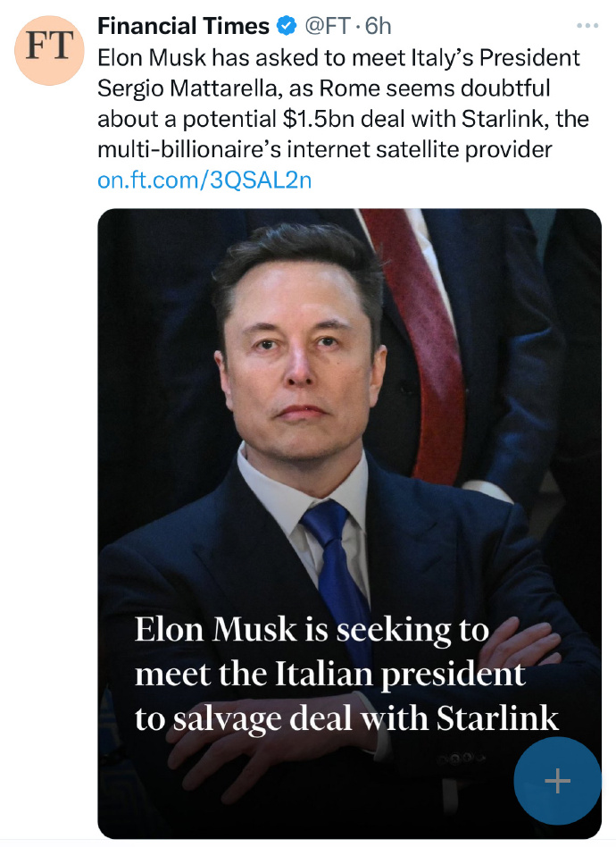The image size is (616, 847).
Task: Click the 'to salvage deal with Starlink' line
Action: 346,719
